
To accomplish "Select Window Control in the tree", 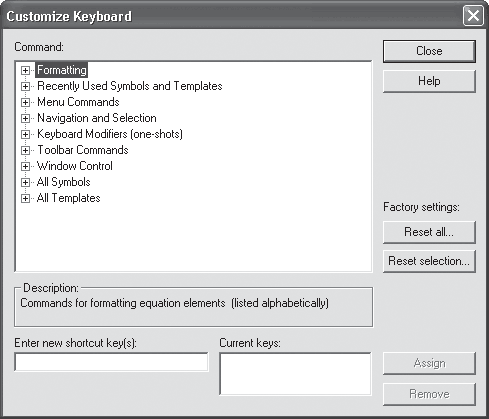I will 75,166.
